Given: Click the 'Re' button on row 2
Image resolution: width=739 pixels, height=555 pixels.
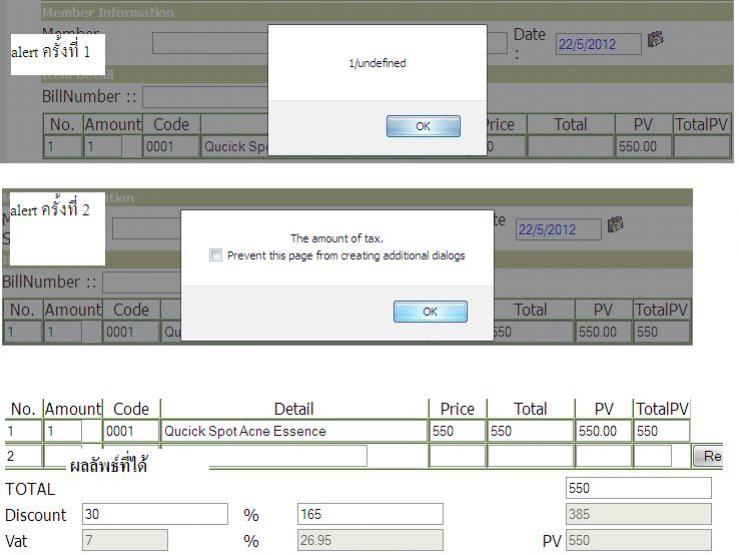Looking at the screenshot, I should 708,456.
